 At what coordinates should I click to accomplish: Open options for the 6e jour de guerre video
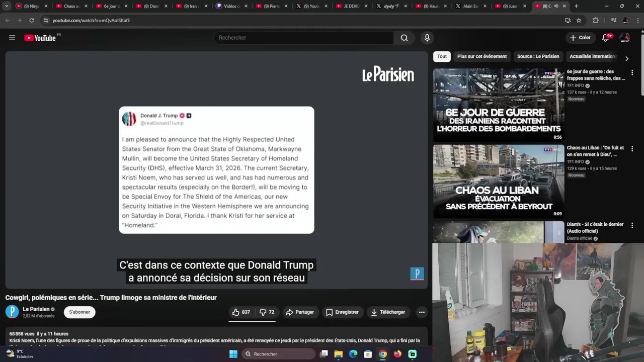(632, 72)
